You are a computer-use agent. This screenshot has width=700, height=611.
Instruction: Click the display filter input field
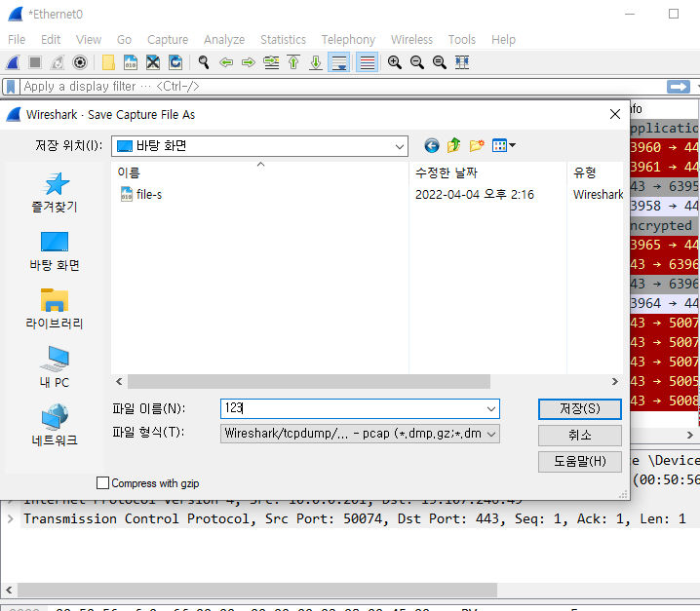[x=341, y=87]
